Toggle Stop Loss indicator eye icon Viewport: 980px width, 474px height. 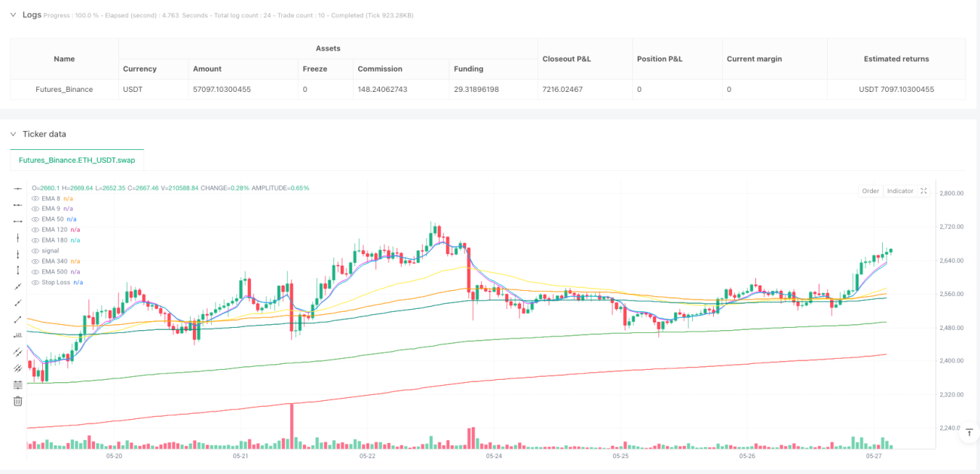pyautogui.click(x=35, y=282)
